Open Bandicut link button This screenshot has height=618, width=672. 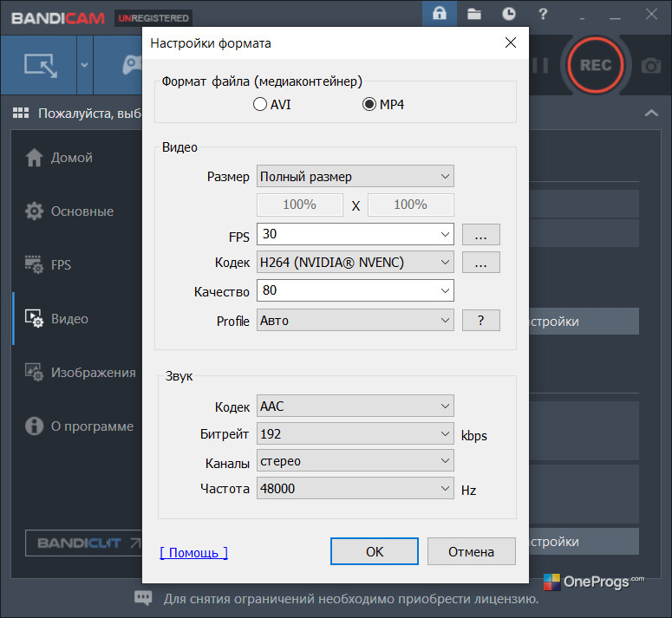[x=83, y=543]
